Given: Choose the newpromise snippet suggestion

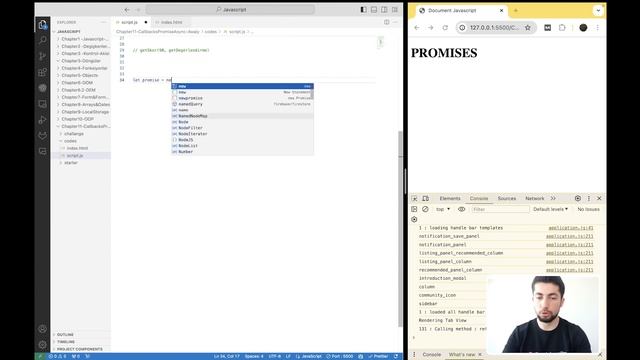Looking at the screenshot, I should coord(242,98).
